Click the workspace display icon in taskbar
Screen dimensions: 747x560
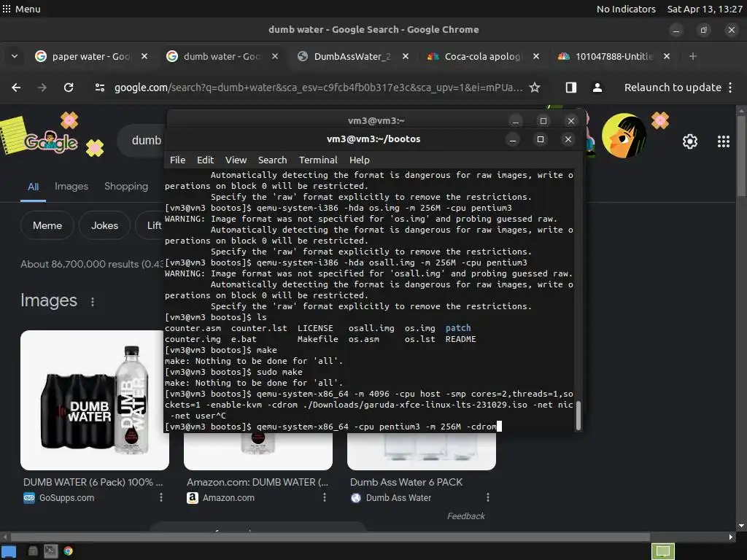pyautogui.click(x=662, y=551)
